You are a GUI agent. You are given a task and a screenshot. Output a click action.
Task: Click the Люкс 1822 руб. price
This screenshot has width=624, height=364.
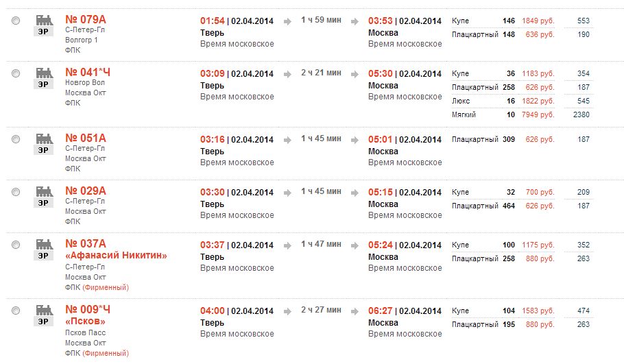click(x=538, y=101)
